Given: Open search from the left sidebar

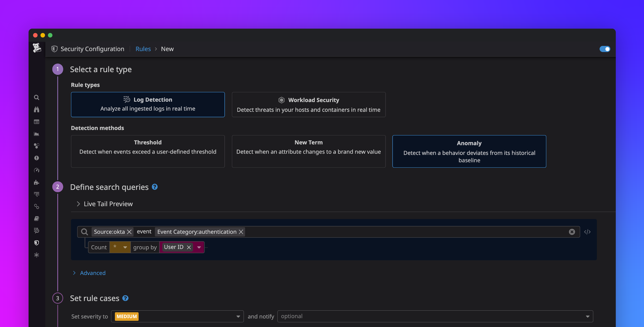Looking at the screenshot, I should [36, 97].
